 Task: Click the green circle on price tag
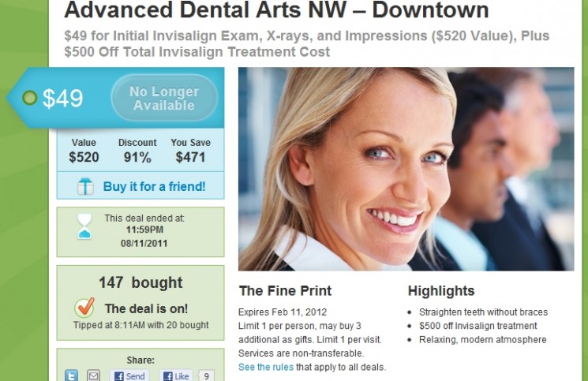[x=30, y=98]
